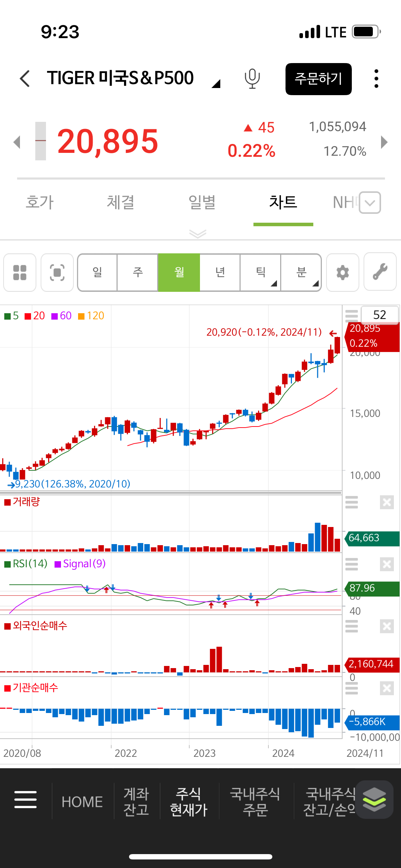Screen dimensions: 401x868
Task: Select 년 yearly chart period
Action: [220, 273]
